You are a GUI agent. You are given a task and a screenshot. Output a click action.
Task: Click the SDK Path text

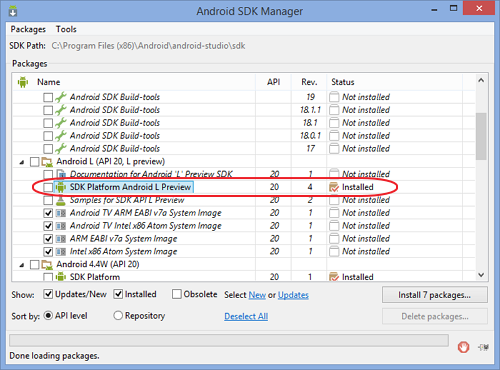[148, 46]
